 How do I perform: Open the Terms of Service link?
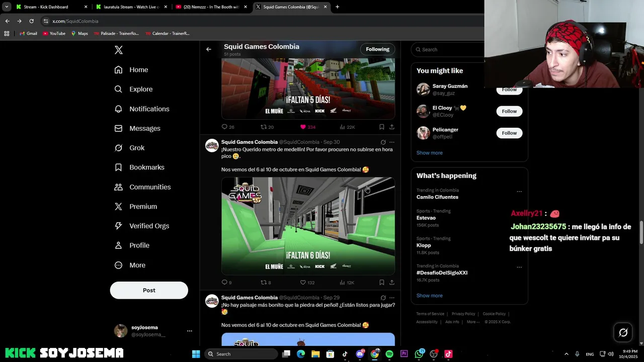pos(430,314)
